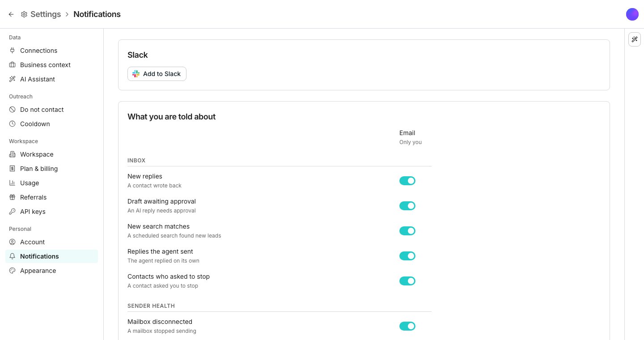The height and width of the screenshot is (340, 644).
Task: Click the Connections plug icon
Action: [x=13, y=51]
